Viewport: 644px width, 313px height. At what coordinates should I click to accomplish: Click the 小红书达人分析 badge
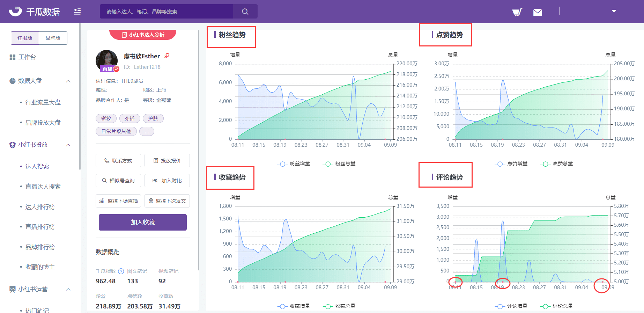[143, 35]
